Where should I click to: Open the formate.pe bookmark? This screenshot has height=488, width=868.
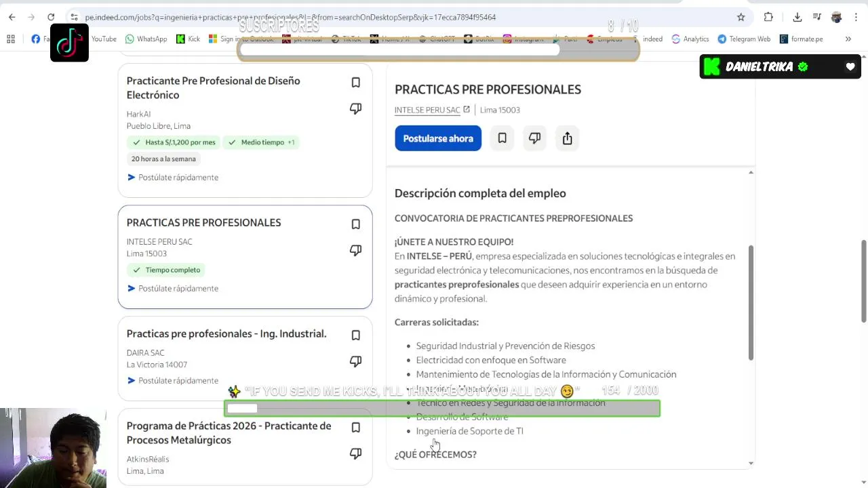tap(801, 39)
